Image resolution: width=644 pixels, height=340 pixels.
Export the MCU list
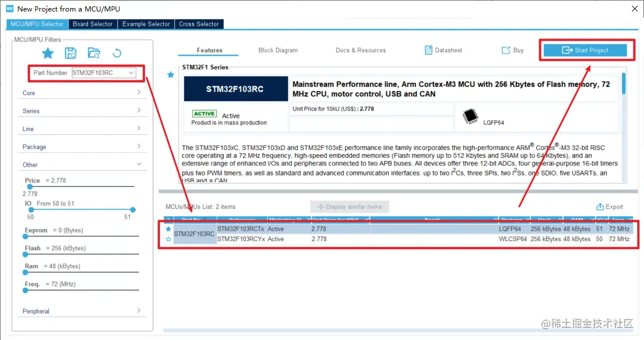pos(610,207)
